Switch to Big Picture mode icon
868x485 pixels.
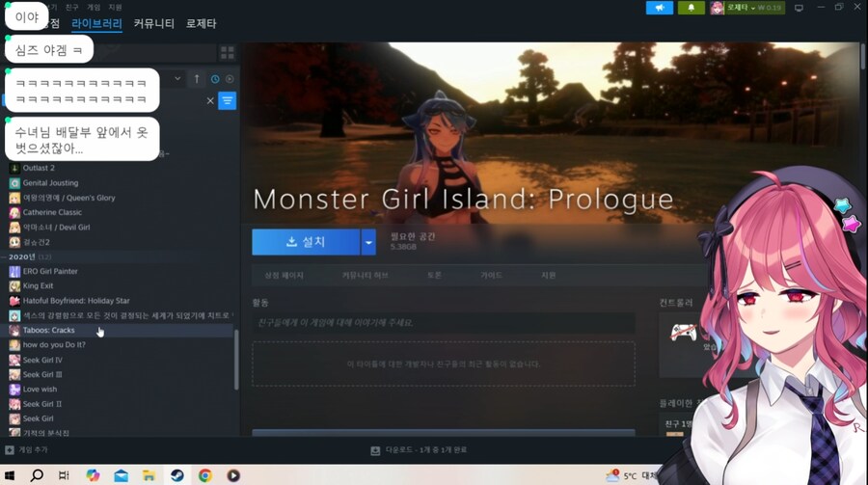pyautogui.click(x=799, y=8)
